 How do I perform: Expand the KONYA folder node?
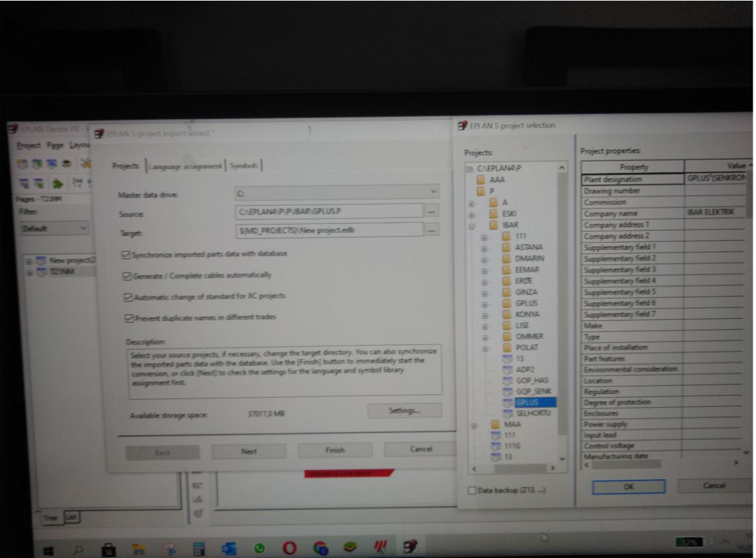[x=485, y=315]
